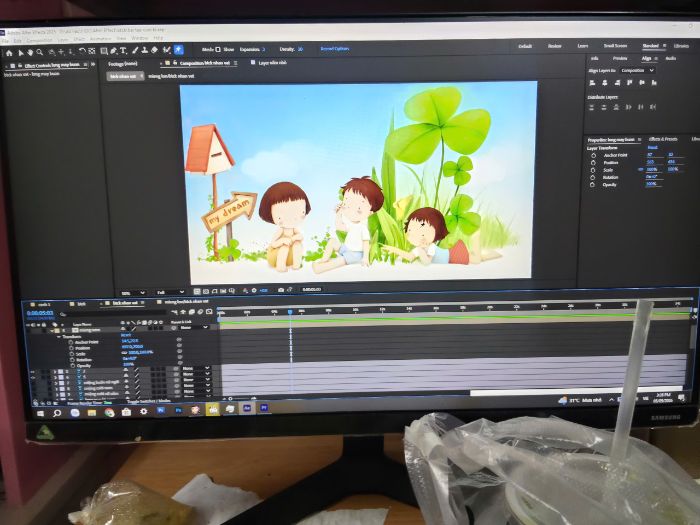Switch to Small Screen workspace

615,46
